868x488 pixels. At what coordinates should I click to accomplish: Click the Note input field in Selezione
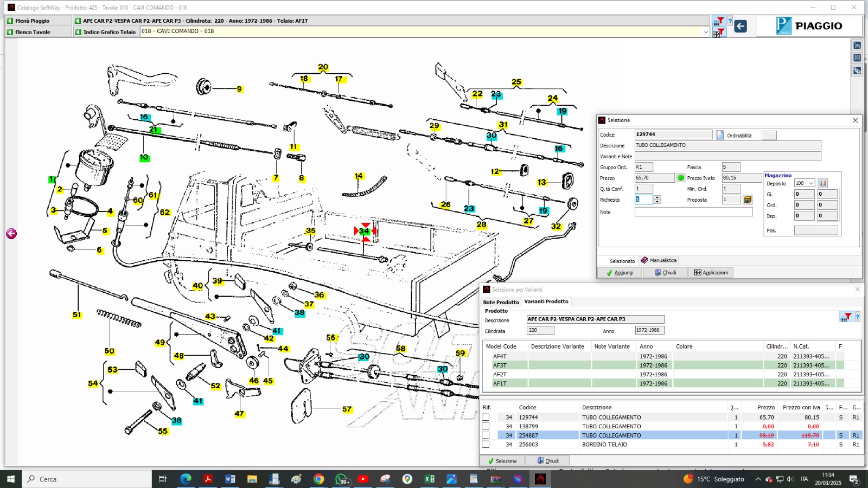point(693,212)
